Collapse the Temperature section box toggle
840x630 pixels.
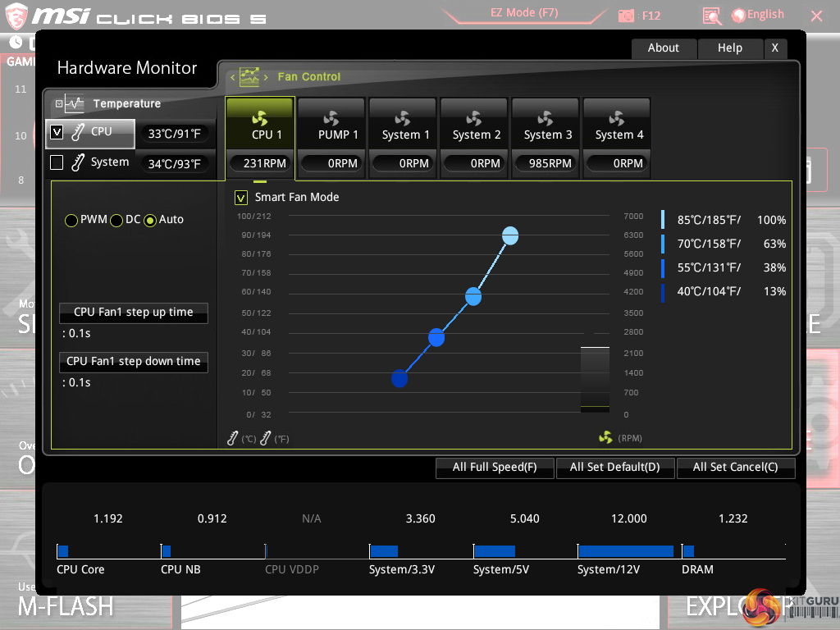(x=59, y=104)
